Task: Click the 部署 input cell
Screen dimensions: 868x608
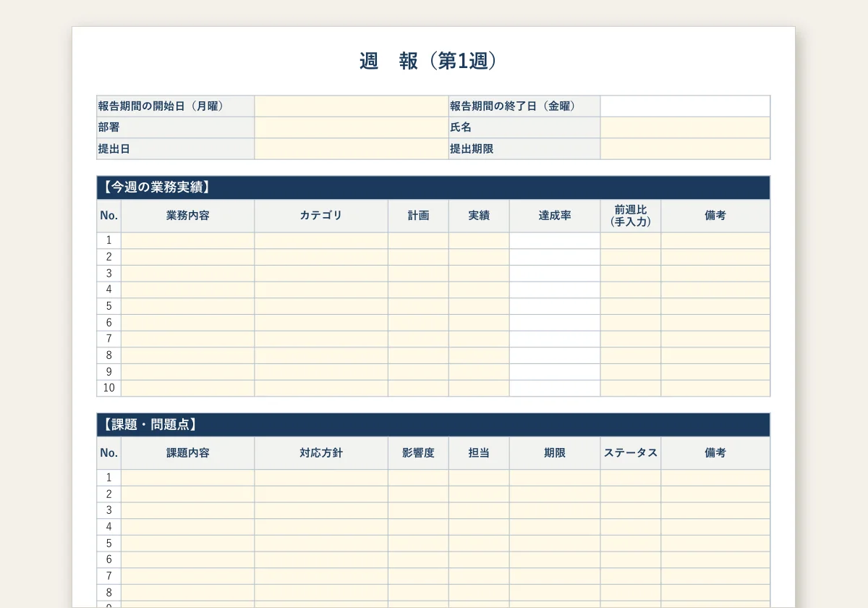Action: (352, 127)
